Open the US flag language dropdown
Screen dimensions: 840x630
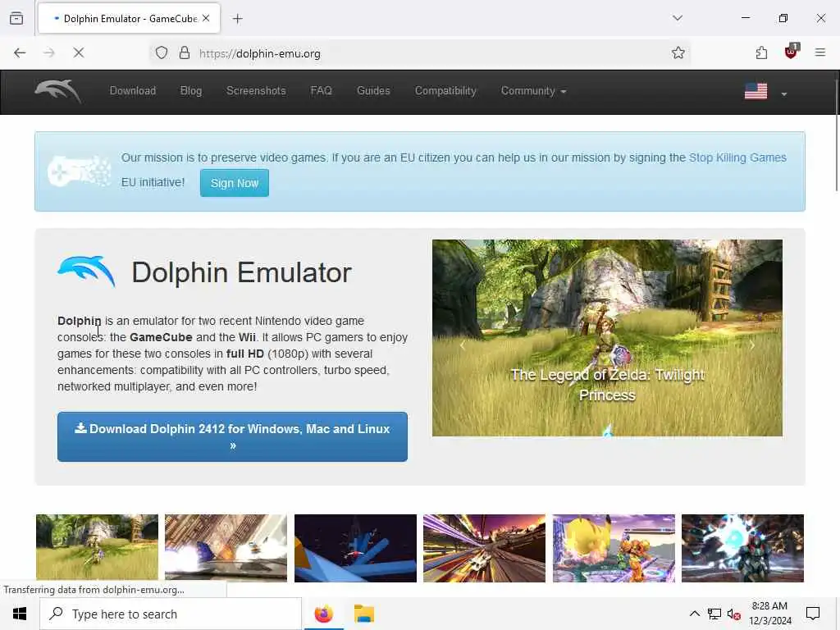click(766, 92)
